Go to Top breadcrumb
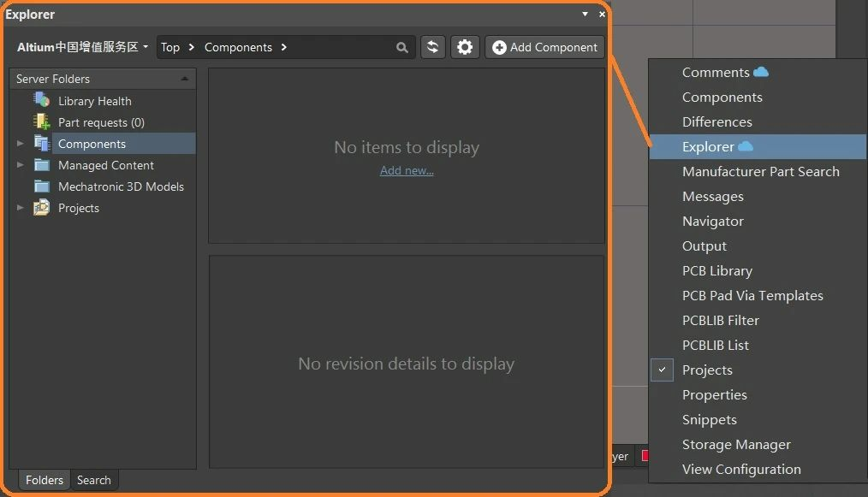 pos(170,47)
